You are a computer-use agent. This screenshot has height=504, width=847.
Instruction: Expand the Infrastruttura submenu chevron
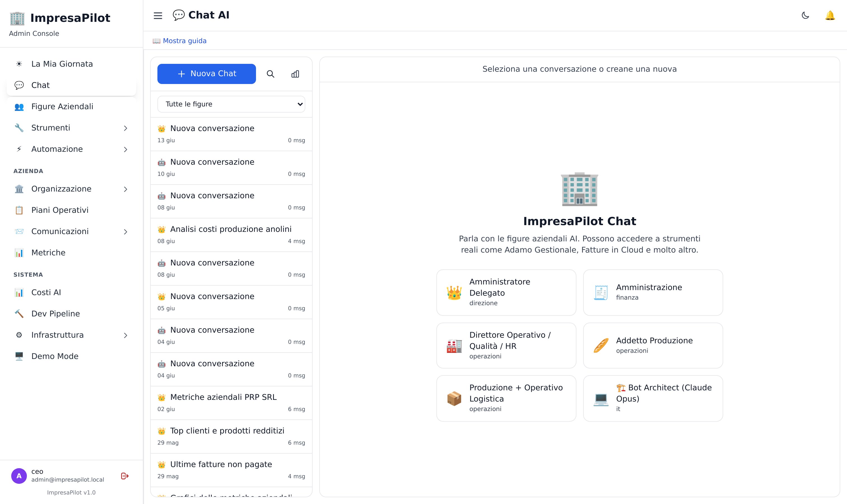point(125,335)
